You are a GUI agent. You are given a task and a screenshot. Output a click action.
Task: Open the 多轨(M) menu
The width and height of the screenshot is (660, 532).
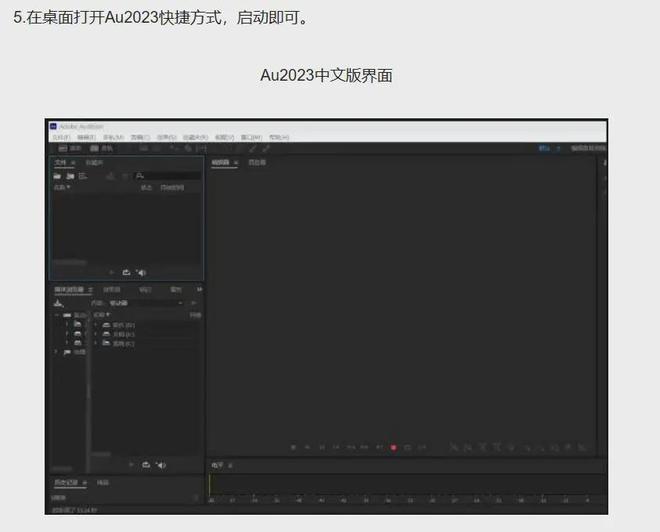point(113,138)
